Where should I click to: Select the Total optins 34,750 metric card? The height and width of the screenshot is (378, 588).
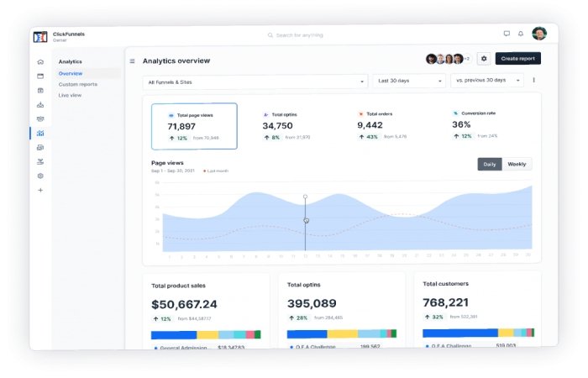(x=286, y=126)
